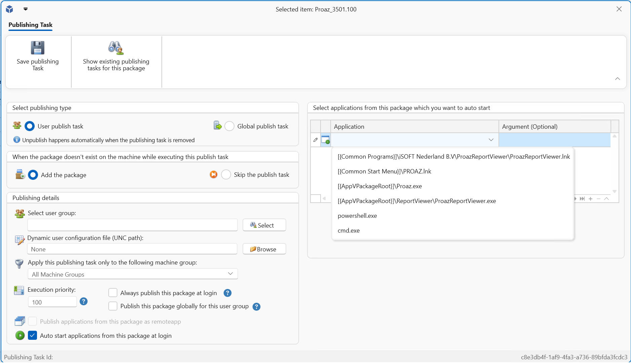Click the binoculars Show existing publishing tasks icon
The height and width of the screenshot is (364, 631).
pos(116,48)
